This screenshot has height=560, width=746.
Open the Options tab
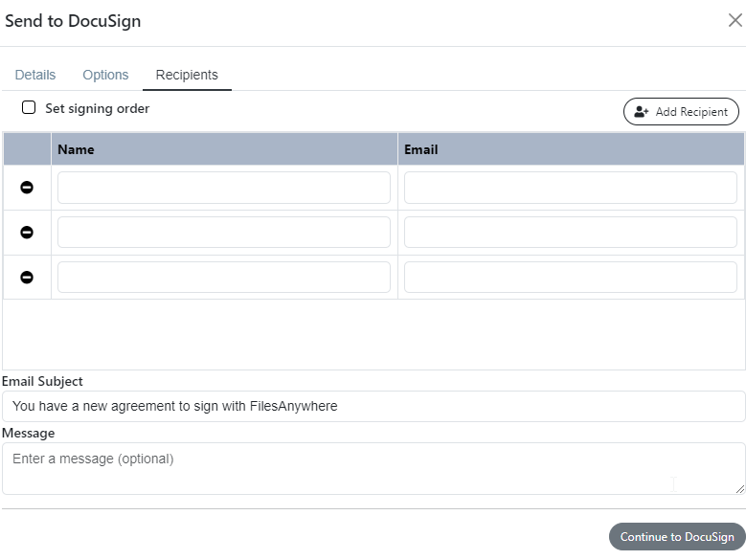105,75
